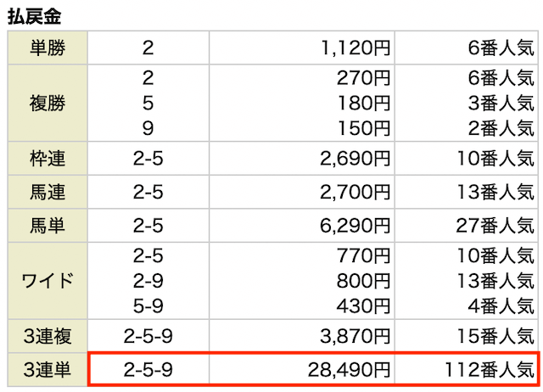The width and height of the screenshot is (543, 392).
Task: Select the 単勝 row label
Action: 48,48
